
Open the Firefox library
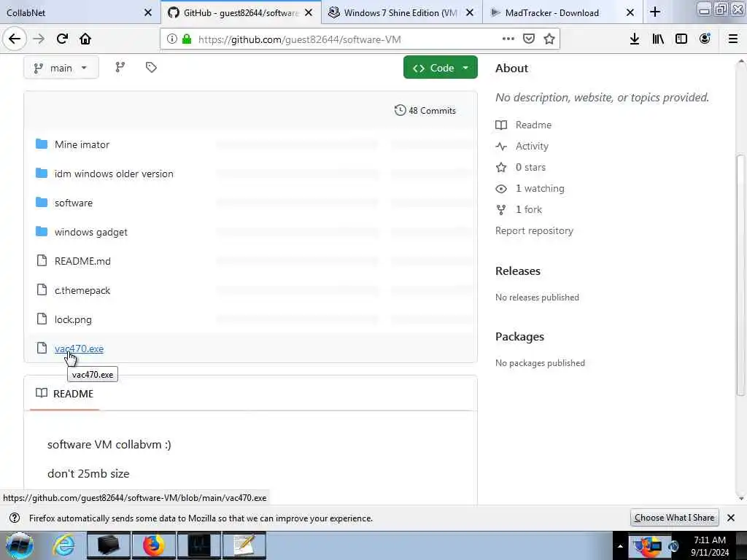coord(658,39)
